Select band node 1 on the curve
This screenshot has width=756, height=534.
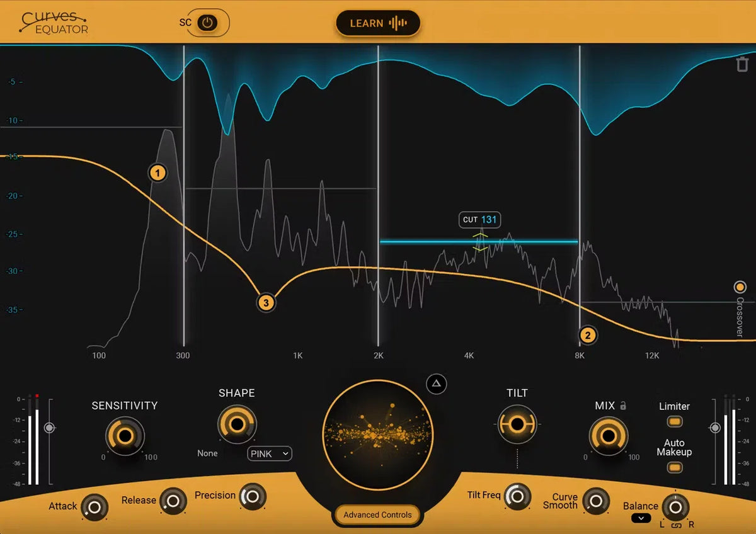point(157,173)
